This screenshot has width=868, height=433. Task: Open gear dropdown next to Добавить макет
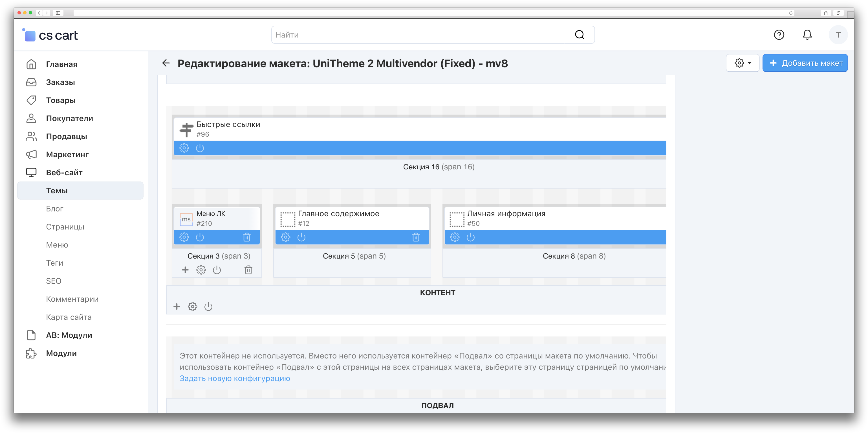pyautogui.click(x=743, y=63)
